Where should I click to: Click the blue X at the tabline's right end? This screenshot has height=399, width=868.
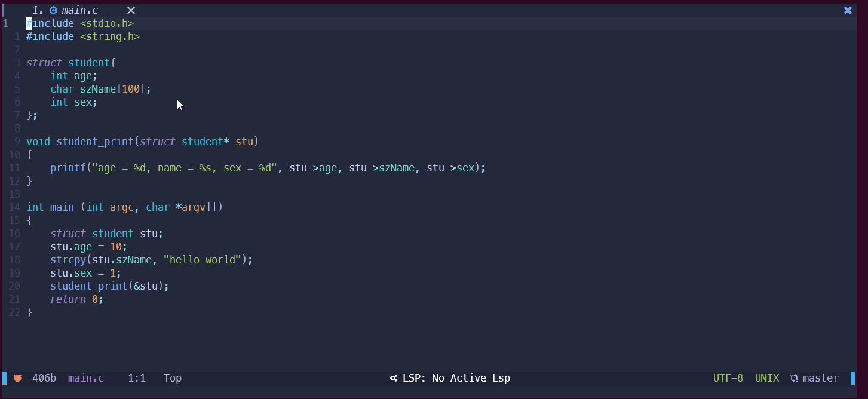[x=848, y=10]
